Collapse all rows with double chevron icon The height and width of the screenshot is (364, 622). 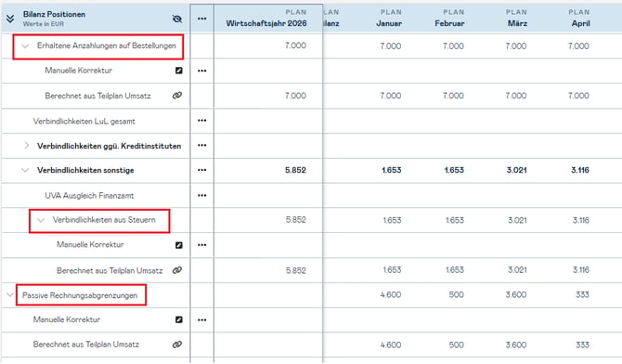click(10, 19)
